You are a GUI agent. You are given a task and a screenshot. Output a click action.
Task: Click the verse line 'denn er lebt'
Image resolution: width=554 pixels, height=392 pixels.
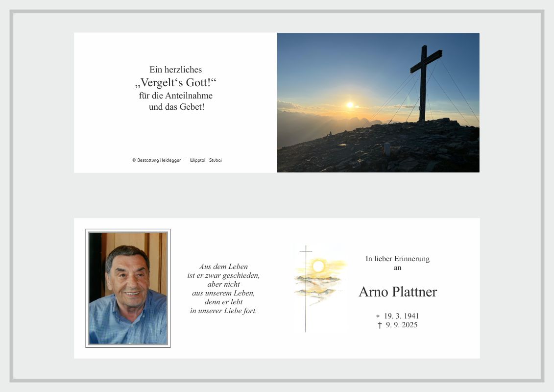223,302
